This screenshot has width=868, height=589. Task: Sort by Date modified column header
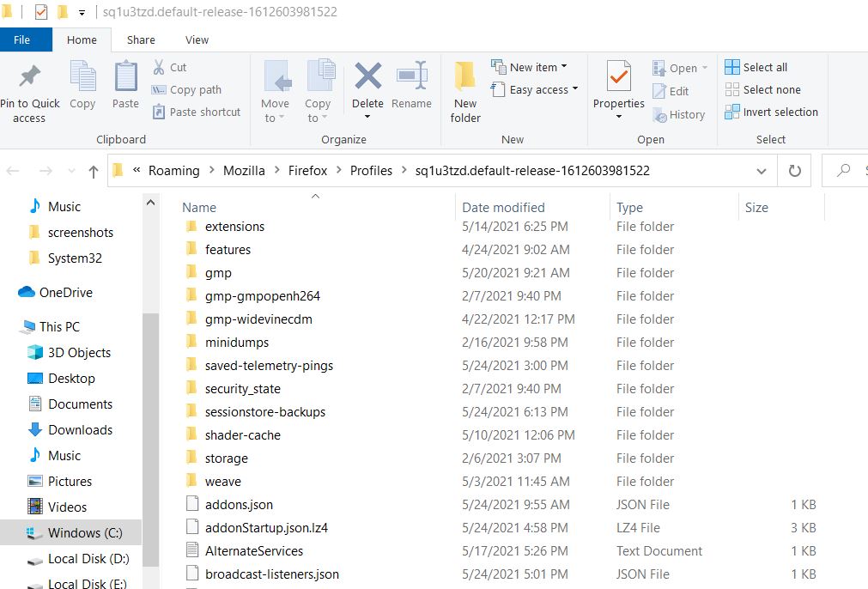(532, 207)
